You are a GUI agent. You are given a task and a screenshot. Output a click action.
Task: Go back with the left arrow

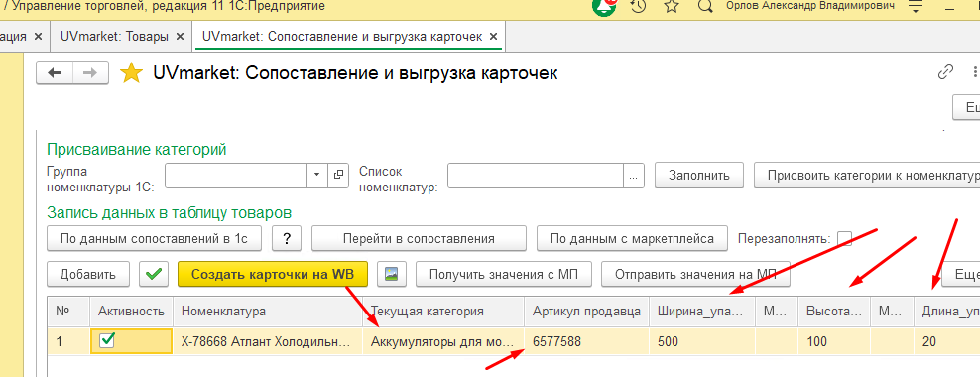[55, 72]
